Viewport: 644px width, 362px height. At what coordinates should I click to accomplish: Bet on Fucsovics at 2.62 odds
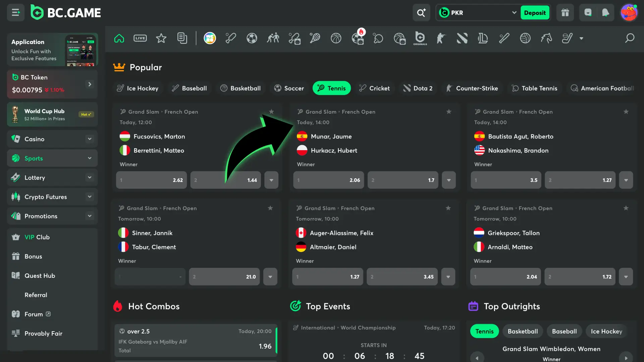click(151, 180)
